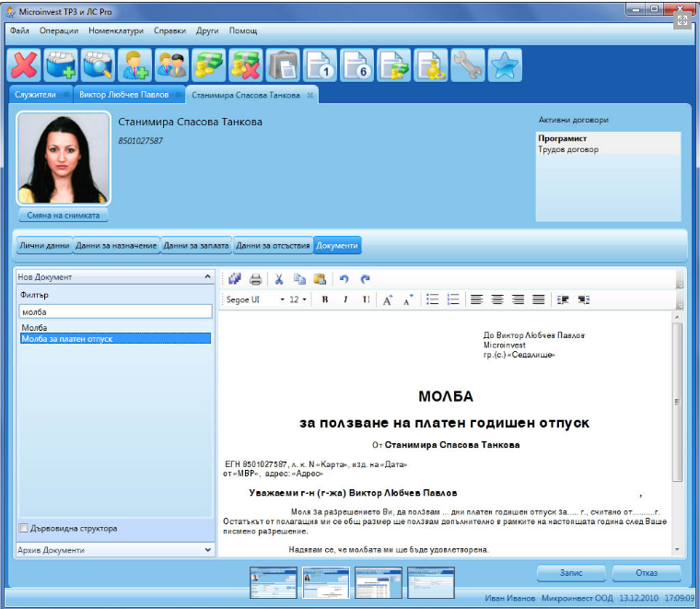Click the red X delete icon in main toolbar

click(x=24, y=64)
